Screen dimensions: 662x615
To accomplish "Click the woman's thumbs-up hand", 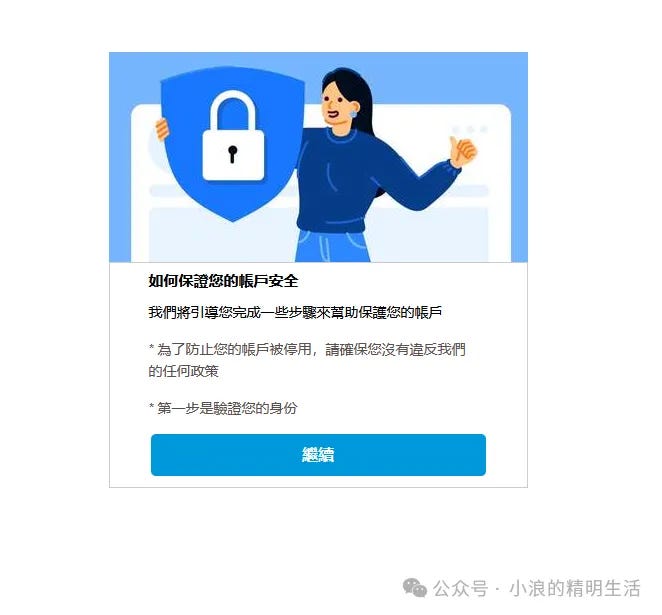I will coord(463,152).
